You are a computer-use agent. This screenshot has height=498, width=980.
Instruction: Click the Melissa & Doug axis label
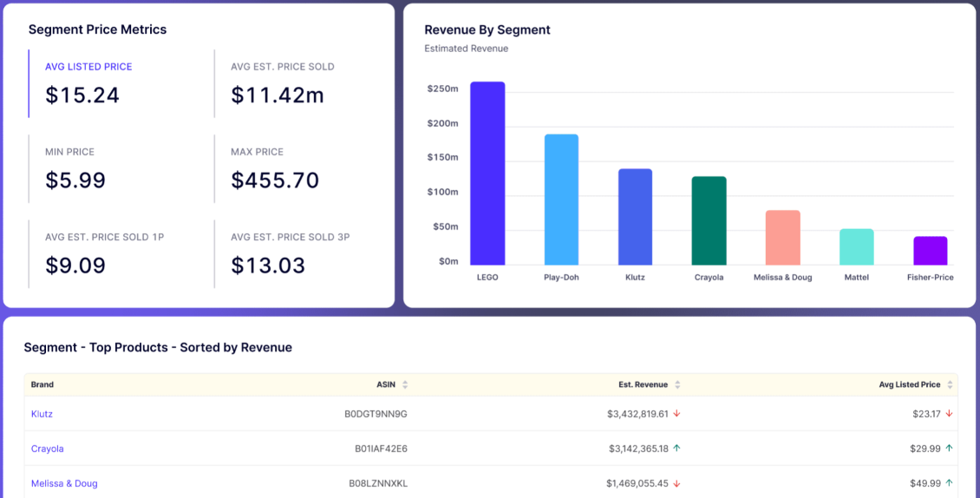(x=783, y=277)
